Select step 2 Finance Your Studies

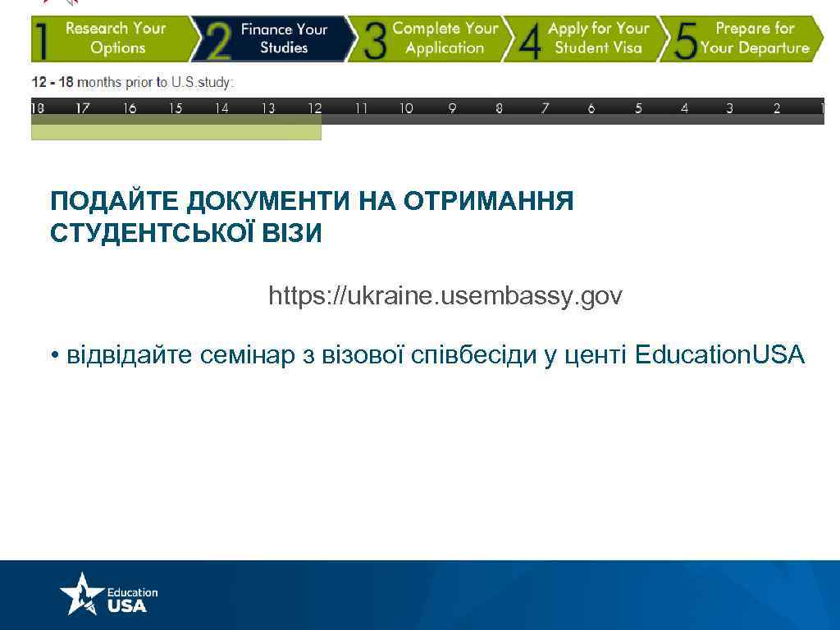coord(272,39)
